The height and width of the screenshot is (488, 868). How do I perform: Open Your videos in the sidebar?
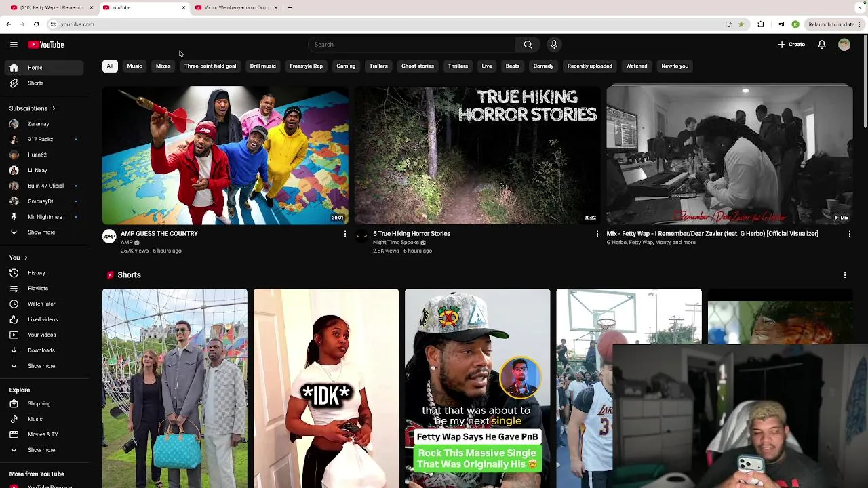(x=45, y=335)
